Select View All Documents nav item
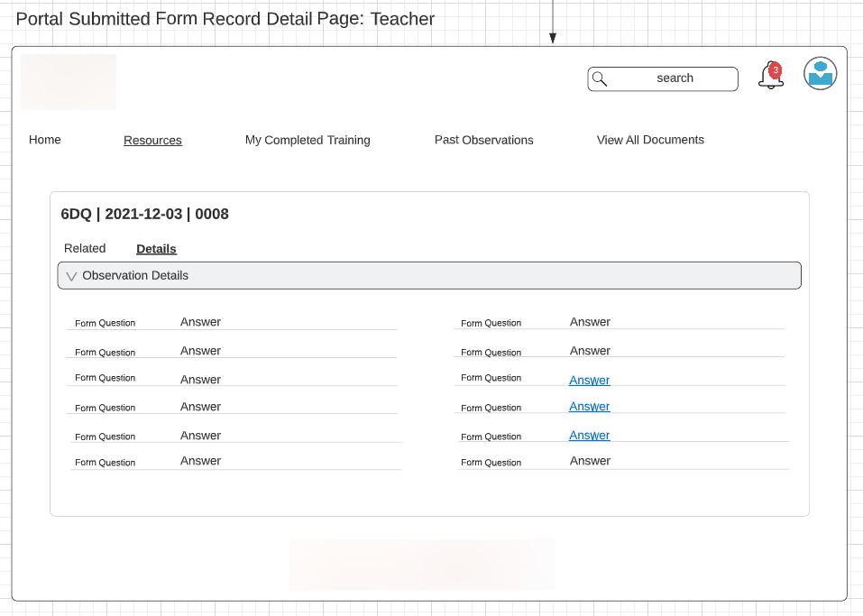 [x=650, y=140]
